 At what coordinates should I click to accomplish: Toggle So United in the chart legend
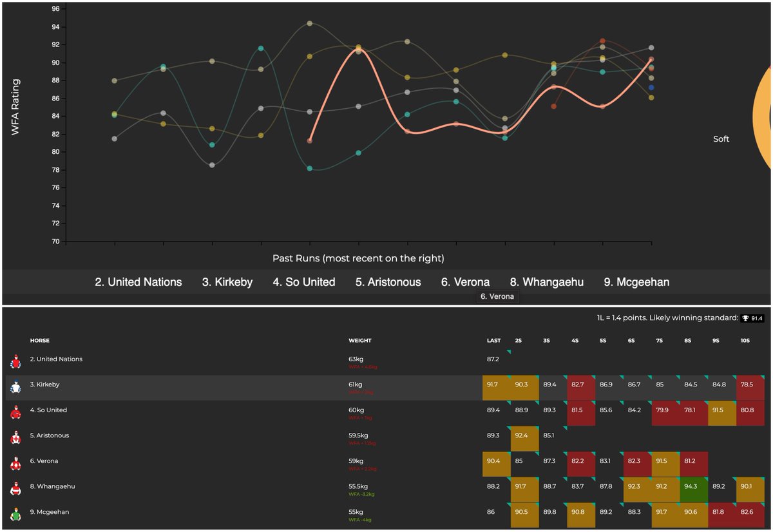coord(304,282)
